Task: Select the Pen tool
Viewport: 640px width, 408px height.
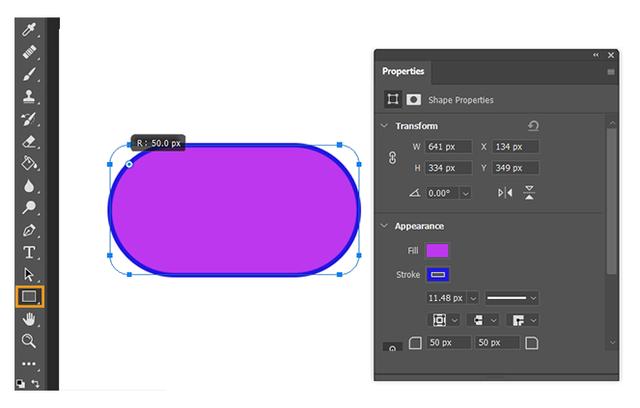Action: click(x=29, y=231)
